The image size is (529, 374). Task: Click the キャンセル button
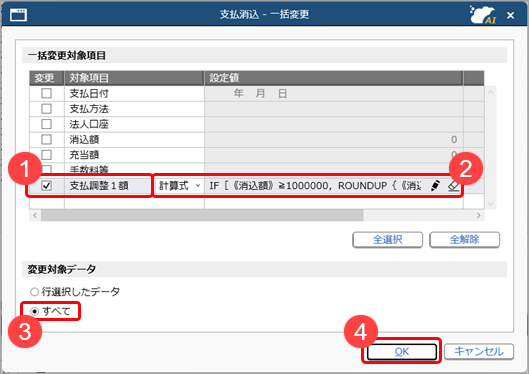479,352
